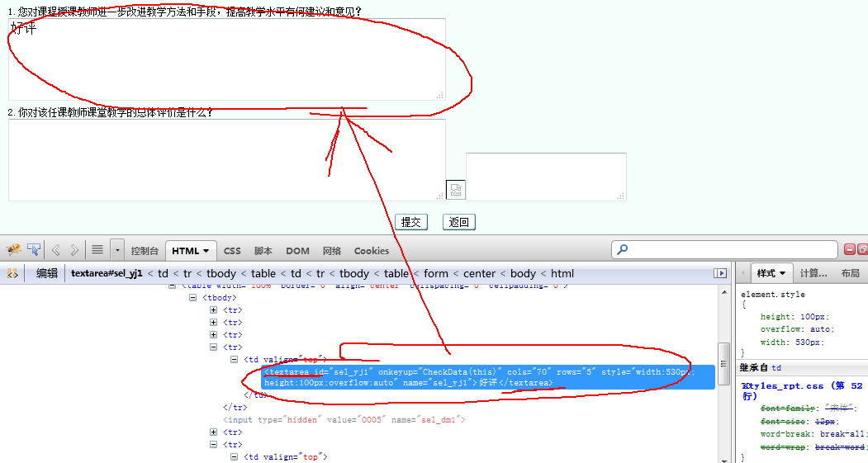The width and height of the screenshot is (868, 463).
Task: Click the word-break: break-all property
Action: (x=813, y=433)
